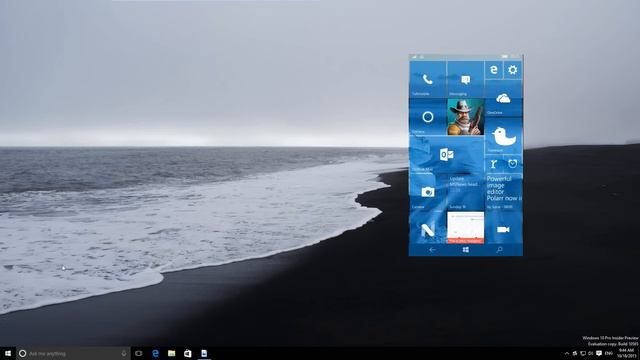Open Task View from the taskbar
The height and width of the screenshot is (360, 640).
139,353
